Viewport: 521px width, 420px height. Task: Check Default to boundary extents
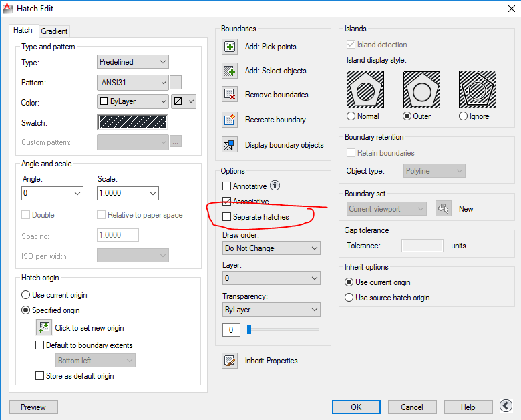tap(39, 345)
